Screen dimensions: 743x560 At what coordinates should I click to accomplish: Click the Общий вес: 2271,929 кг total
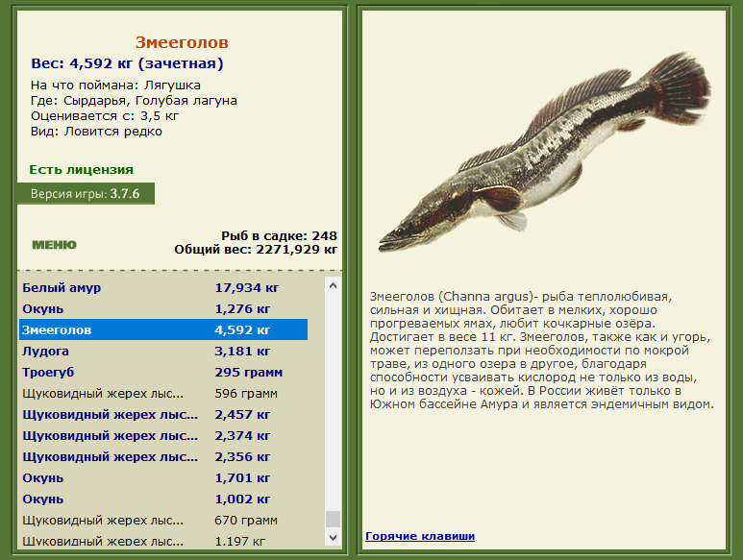pos(256,249)
